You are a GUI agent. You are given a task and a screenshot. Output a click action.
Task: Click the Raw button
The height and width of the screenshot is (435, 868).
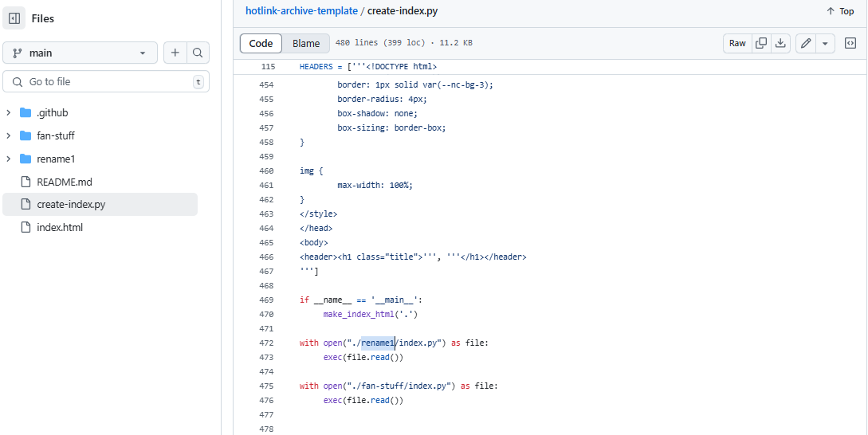[737, 43]
